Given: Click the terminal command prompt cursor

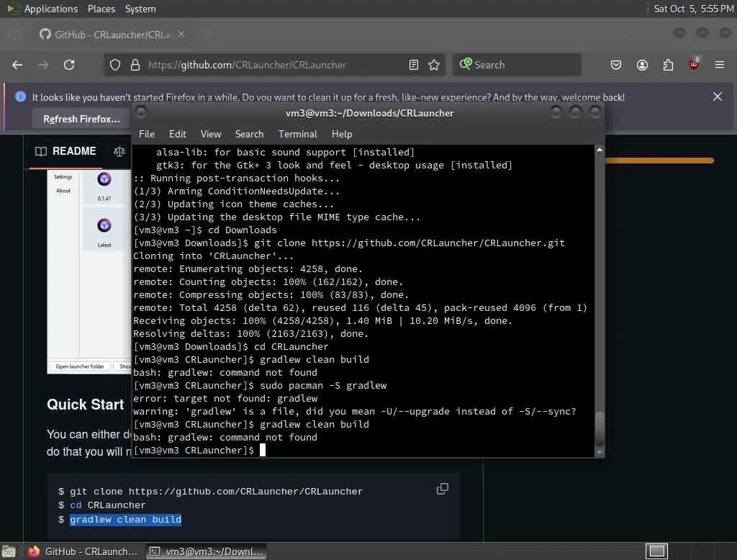Looking at the screenshot, I should [263, 450].
